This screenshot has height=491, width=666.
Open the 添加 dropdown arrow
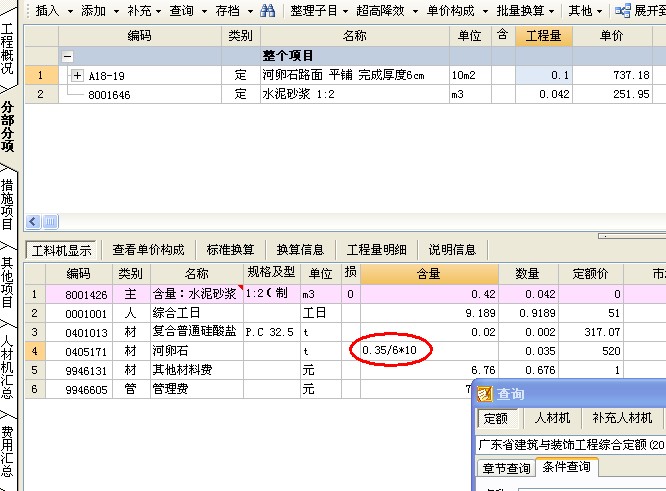point(116,11)
